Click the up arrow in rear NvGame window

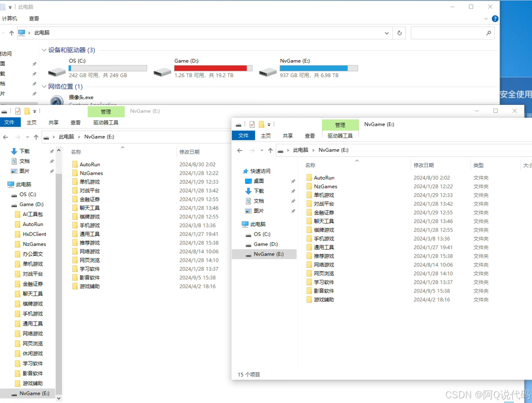[x=36, y=137]
